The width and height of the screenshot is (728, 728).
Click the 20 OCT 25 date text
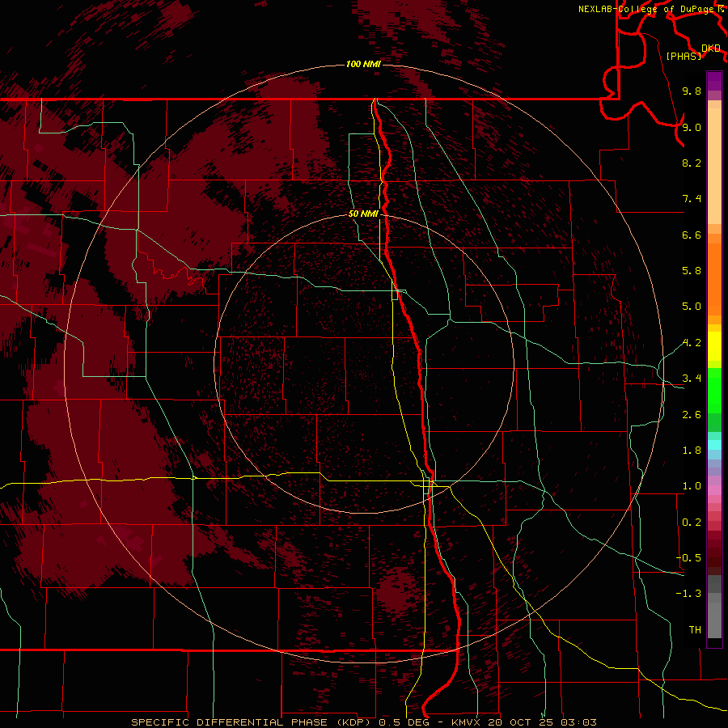click(523, 722)
